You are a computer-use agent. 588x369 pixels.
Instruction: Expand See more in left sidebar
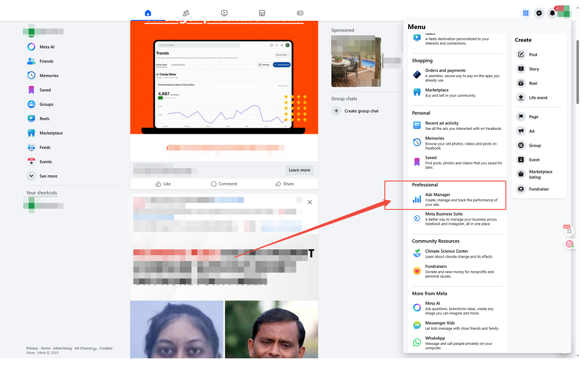[x=48, y=176]
